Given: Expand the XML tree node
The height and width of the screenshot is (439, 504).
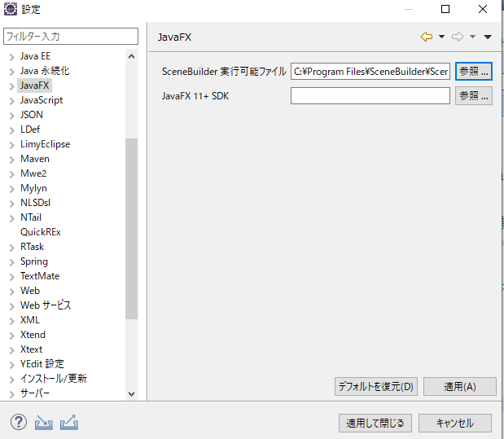Looking at the screenshot, I should pyautogui.click(x=12, y=321).
